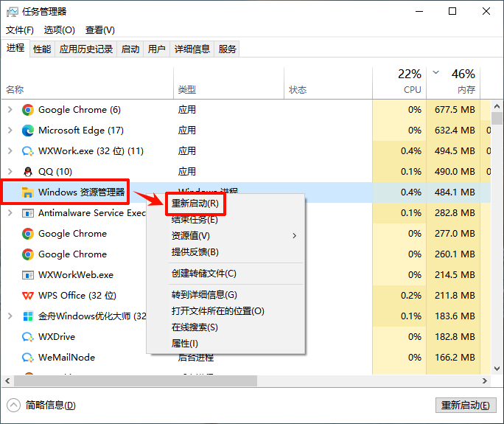
Task: Click the WXDrive process icon
Action: pyautogui.click(x=28, y=337)
